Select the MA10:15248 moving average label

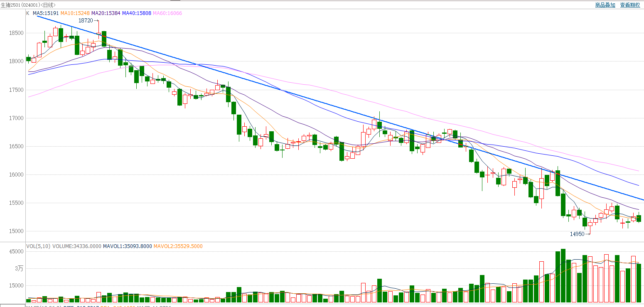pos(75,13)
